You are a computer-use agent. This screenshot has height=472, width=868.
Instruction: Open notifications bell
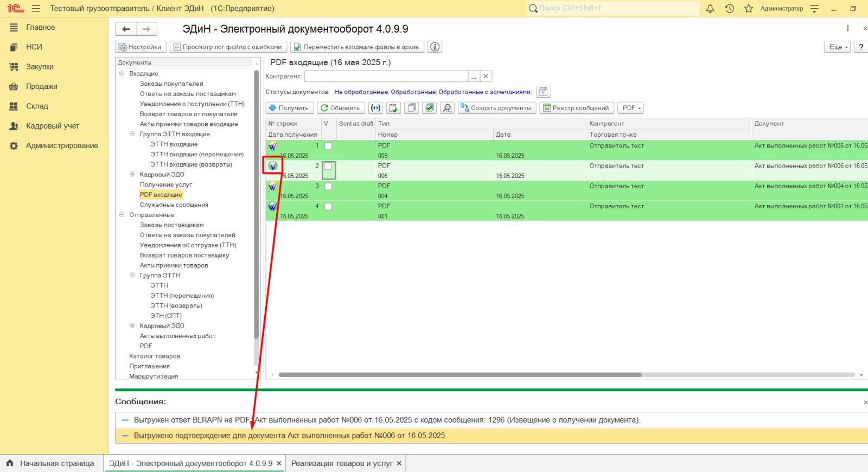[x=710, y=9]
